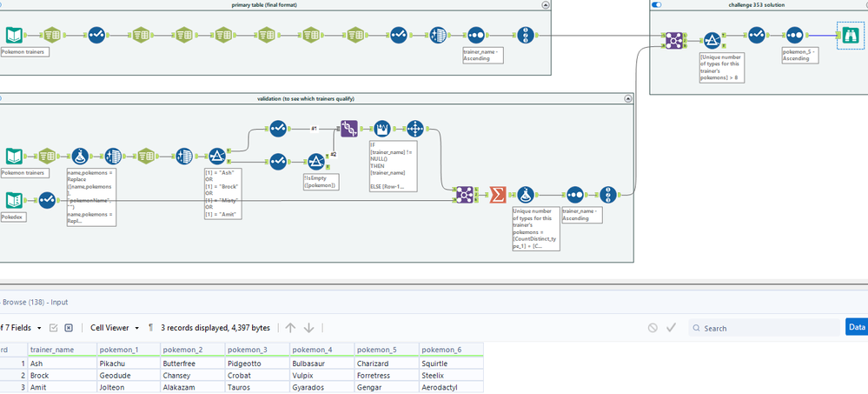Click the Multi-Row Formula tool with crown icon
Viewport: 868px width, 394px height.
[x=381, y=129]
